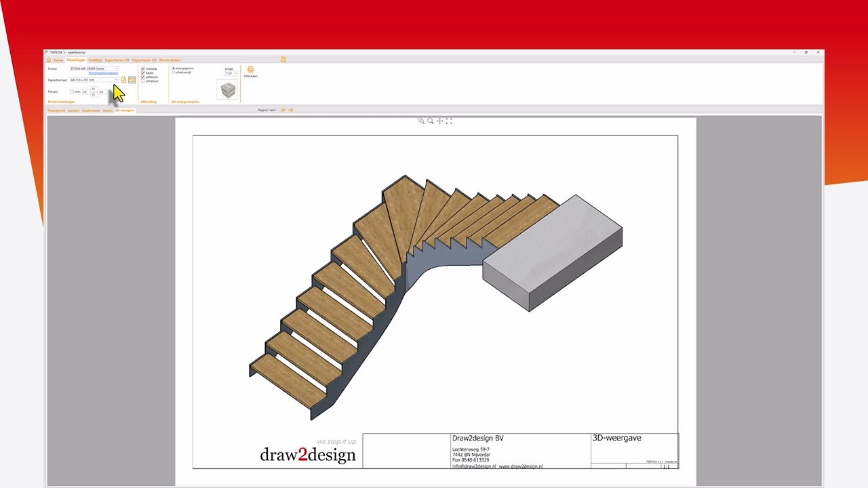Screen dimensions: 868x488
Task: Select the weergegeven radio option
Action: point(174,68)
